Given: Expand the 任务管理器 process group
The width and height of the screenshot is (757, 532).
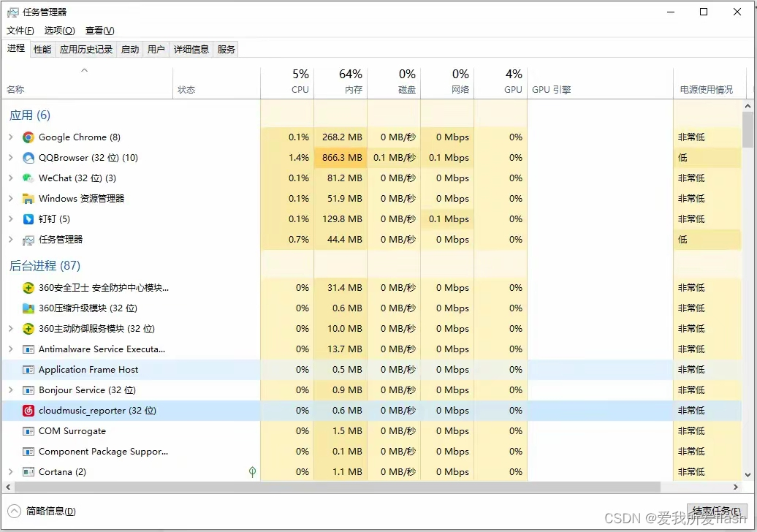Looking at the screenshot, I should coord(11,240).
